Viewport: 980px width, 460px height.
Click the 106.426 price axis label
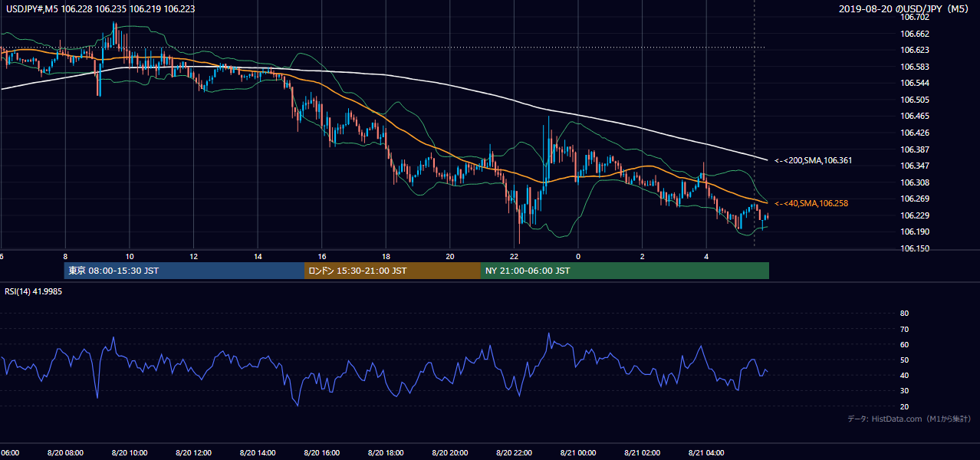pos(915,133)
